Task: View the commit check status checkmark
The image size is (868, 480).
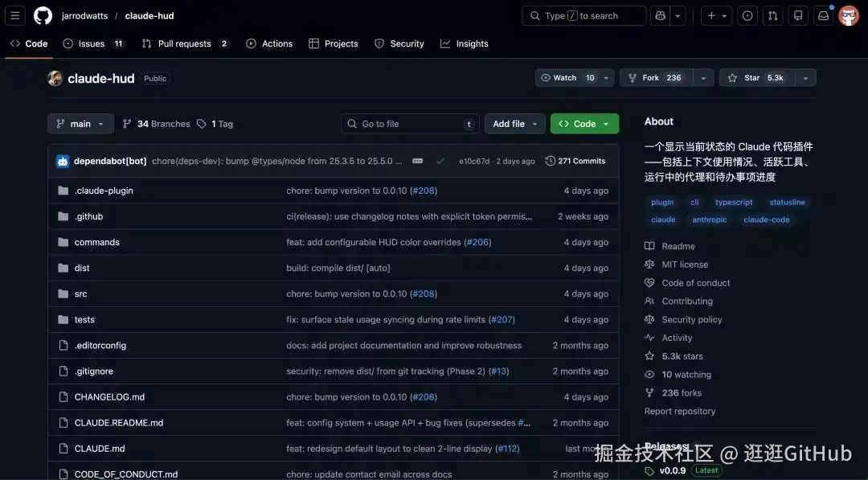Action: (440, 161)
